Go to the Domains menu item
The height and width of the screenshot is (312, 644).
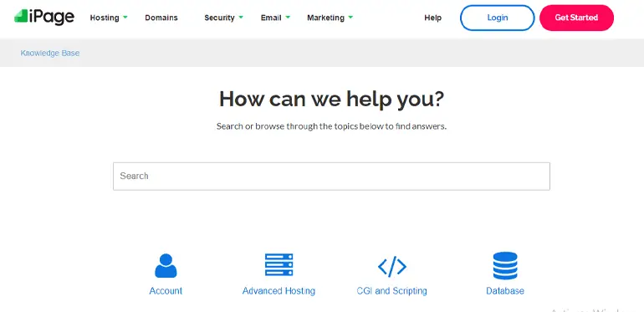click(x=161, y=18)
